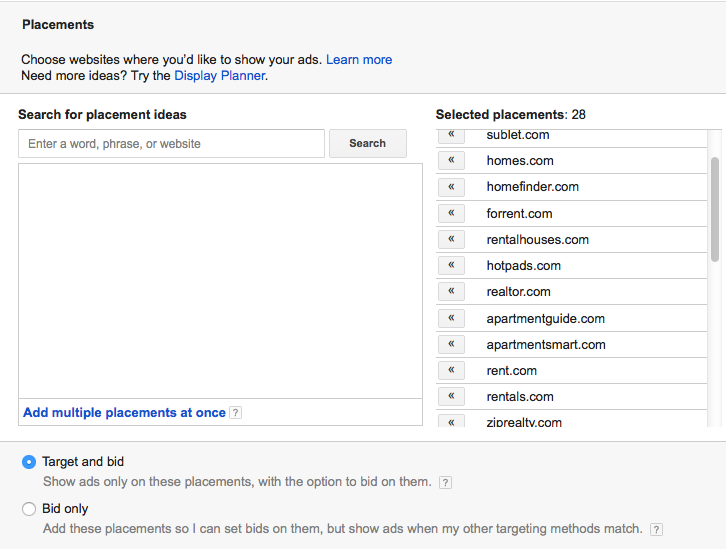Click the selected placements list scrollbar
This screenshot has width=726, height=549.
pos(714,208)
